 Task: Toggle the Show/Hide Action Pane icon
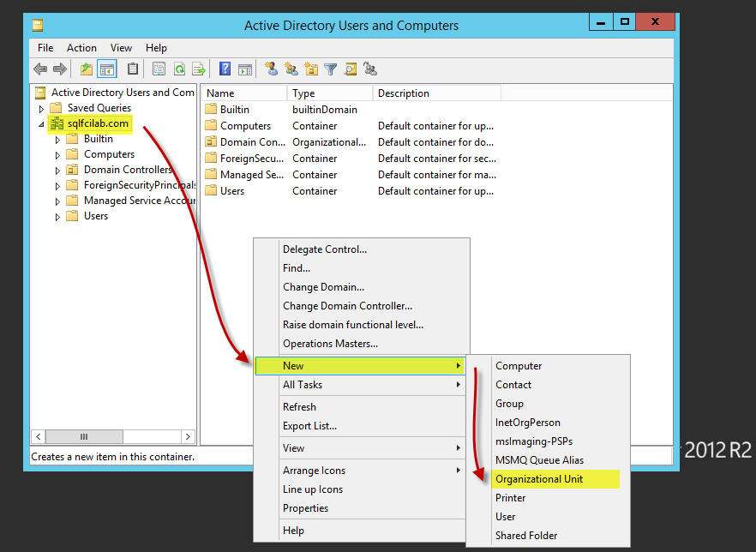click(245, 69)
